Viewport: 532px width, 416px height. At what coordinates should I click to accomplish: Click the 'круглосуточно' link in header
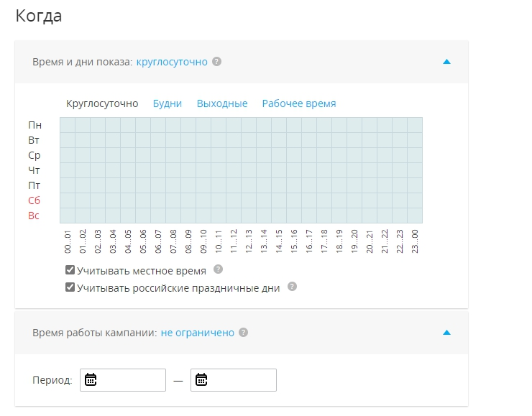(172, 62)
